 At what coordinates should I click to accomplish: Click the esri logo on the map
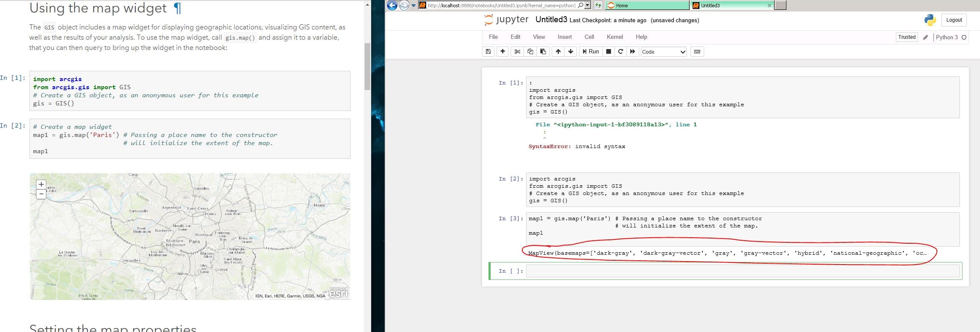339,293
